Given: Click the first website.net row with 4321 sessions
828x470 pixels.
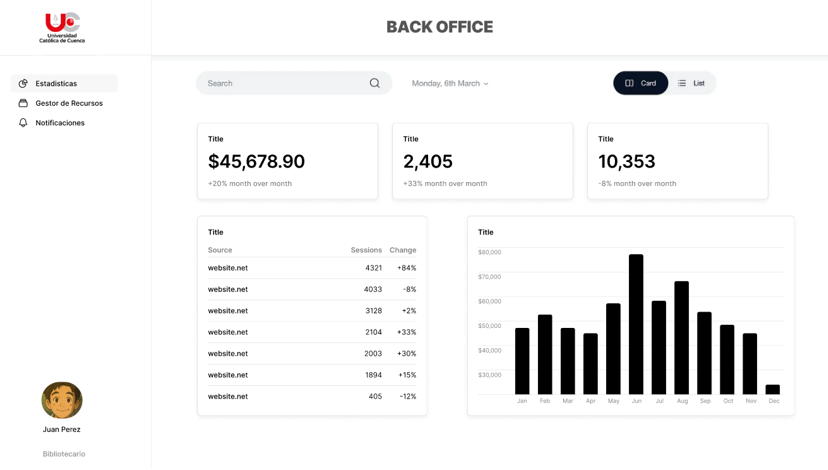Looking at the screenshot, I should 312,268.
